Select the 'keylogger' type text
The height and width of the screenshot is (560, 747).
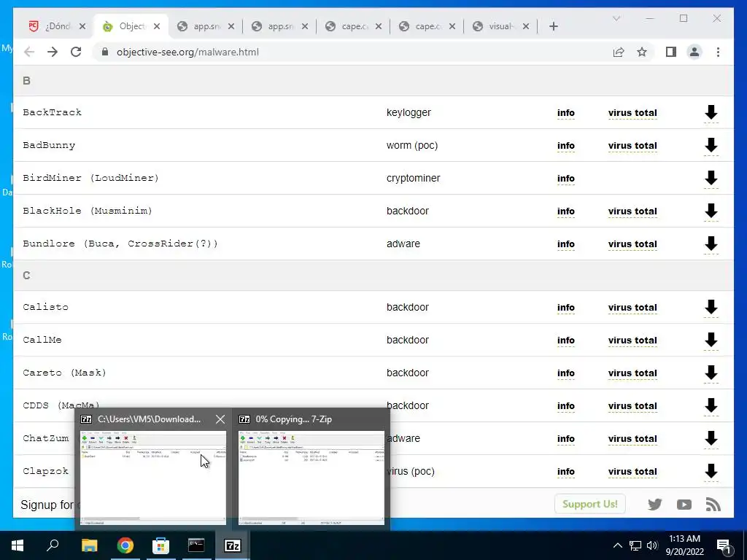(409, 113)
